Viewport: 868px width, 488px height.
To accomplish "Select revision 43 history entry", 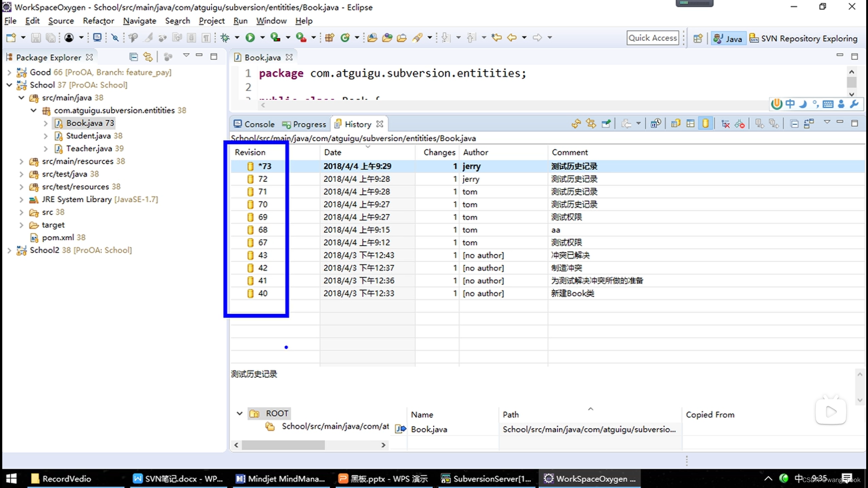I will (x=547, y=255).
